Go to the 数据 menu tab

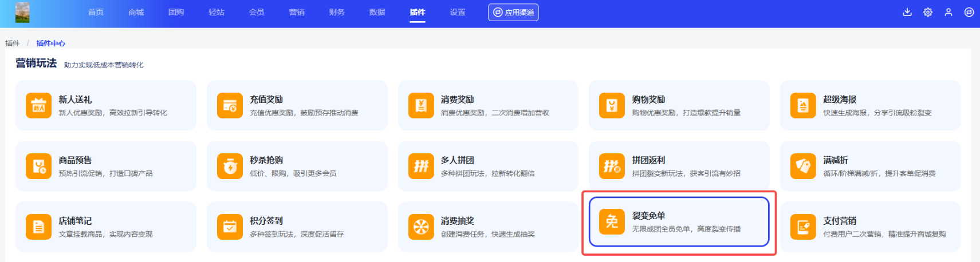point(377,12)
